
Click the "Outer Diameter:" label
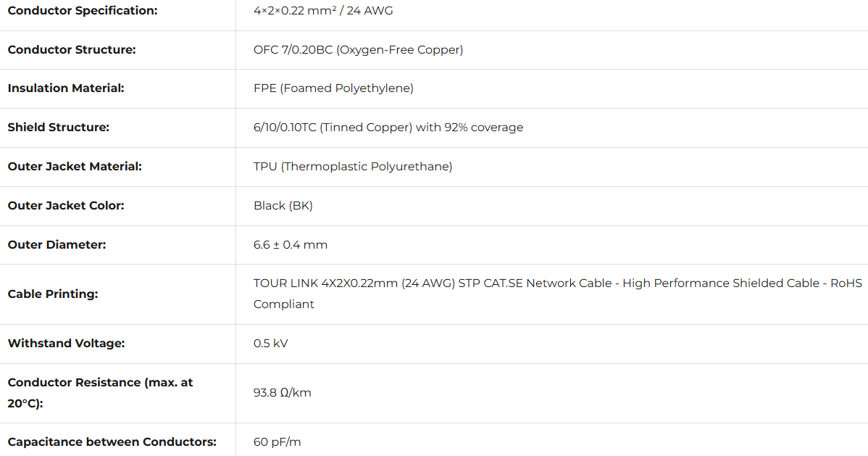point(57,245)
